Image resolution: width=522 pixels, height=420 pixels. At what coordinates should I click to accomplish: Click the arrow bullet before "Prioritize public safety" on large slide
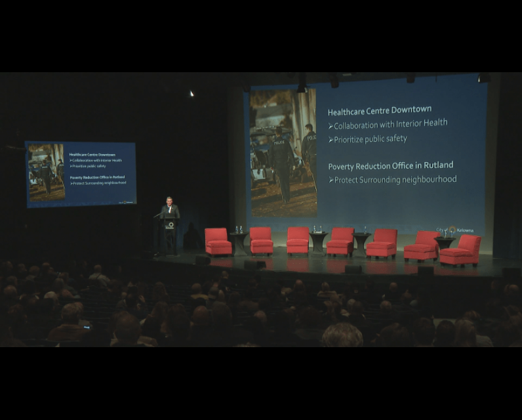pos(331,139)
